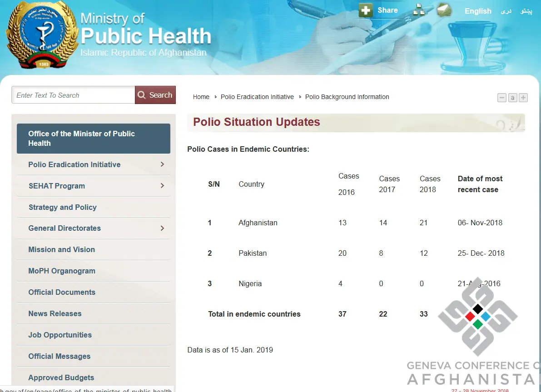Expand the General Directorates submenu chevron
Image resolution: width=541 pixels, height=392 pixels.
(x=162, y=228)
